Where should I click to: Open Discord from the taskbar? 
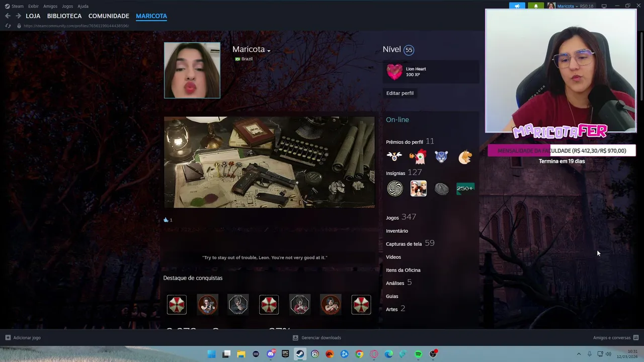click(x=271, y=354)
